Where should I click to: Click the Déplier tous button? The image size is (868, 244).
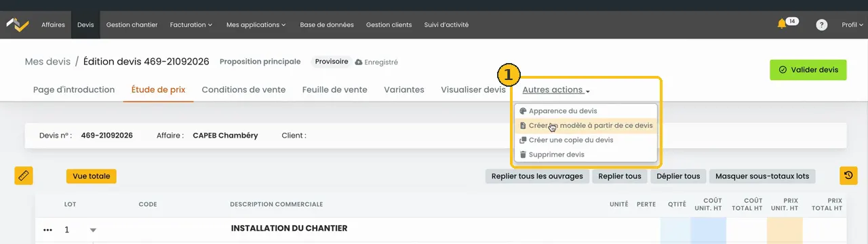678,176
